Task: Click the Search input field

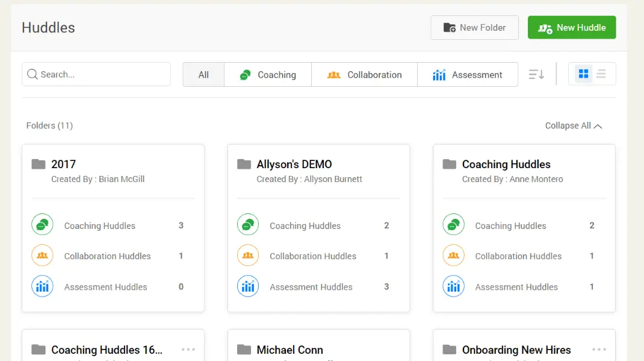Action: (x=96, y=75)
